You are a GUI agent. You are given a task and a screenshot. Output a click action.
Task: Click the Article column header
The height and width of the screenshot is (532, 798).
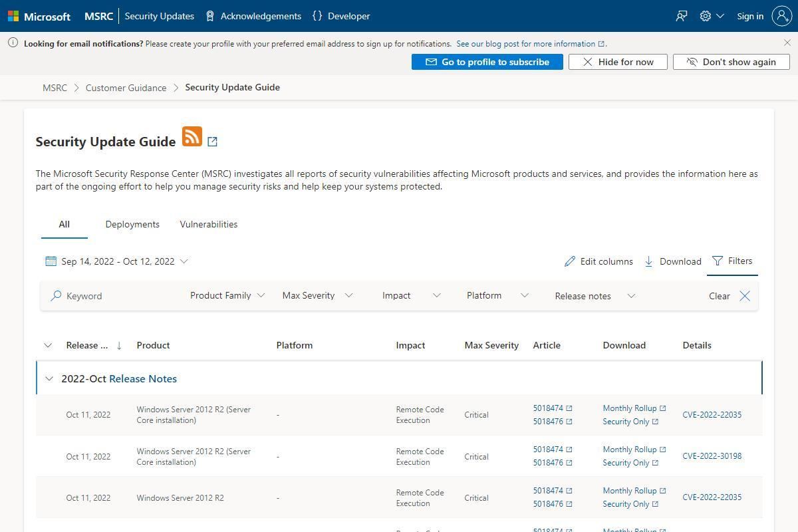(x=547, y=345)
